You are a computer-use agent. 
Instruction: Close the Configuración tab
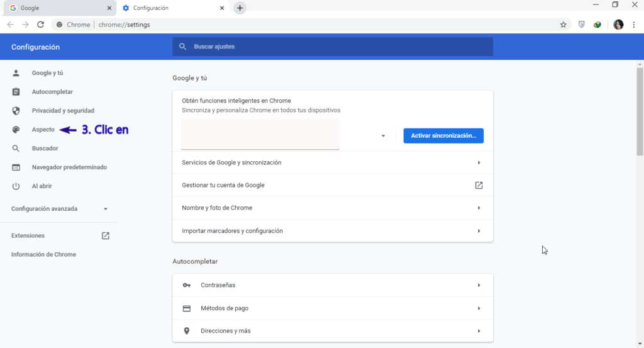pos(222,8)
